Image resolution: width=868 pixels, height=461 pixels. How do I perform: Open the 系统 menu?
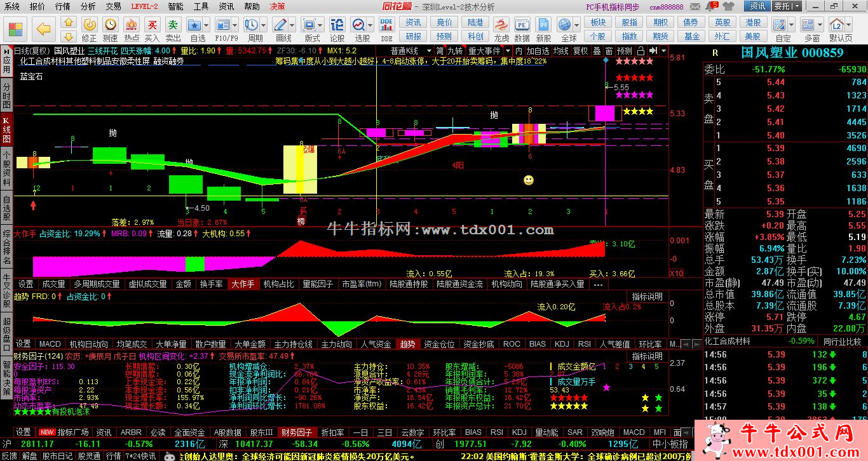point(11,6)
